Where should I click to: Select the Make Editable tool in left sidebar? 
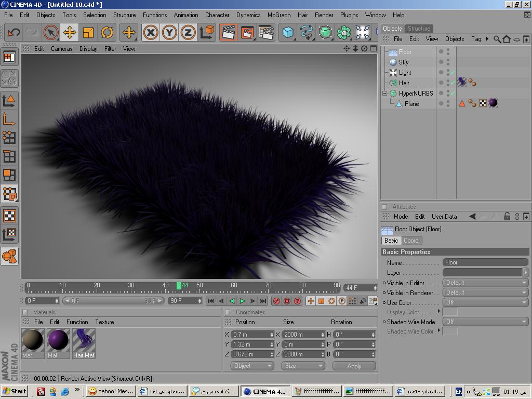click(x=9, y=78)
